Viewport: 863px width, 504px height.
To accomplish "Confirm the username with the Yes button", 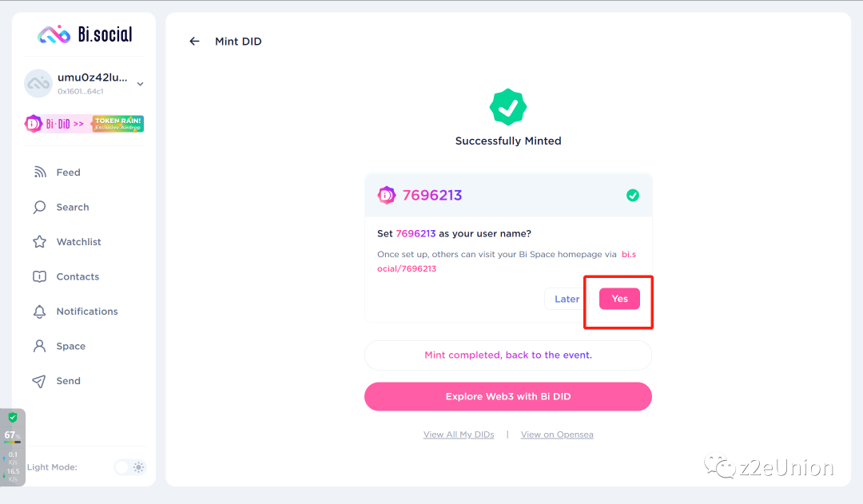I will click(619, 298).
